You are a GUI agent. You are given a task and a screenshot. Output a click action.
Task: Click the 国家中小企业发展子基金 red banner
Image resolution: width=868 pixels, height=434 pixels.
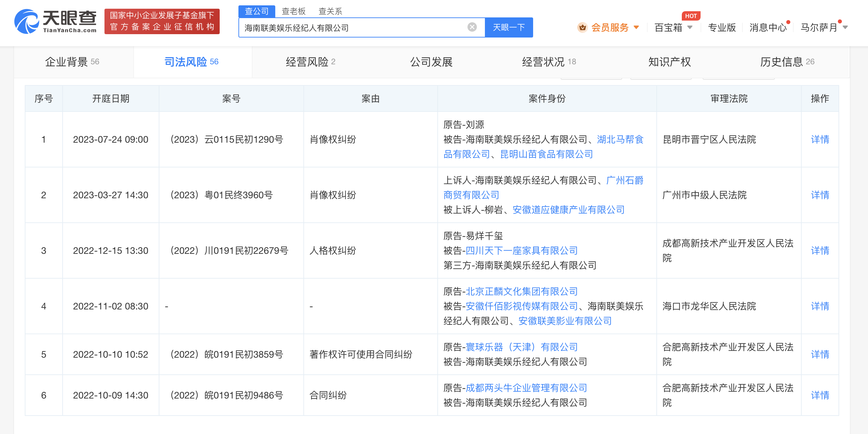[x=162, y=21]
